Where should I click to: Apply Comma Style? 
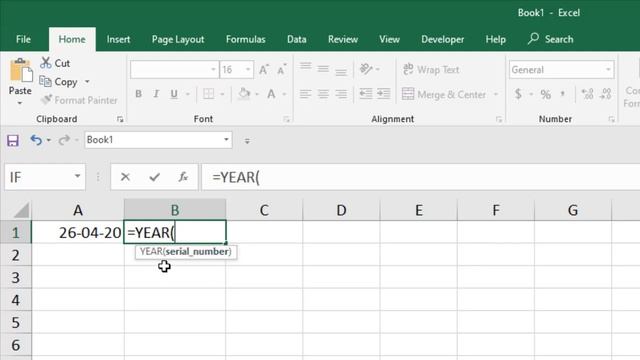tap(563, 94)
